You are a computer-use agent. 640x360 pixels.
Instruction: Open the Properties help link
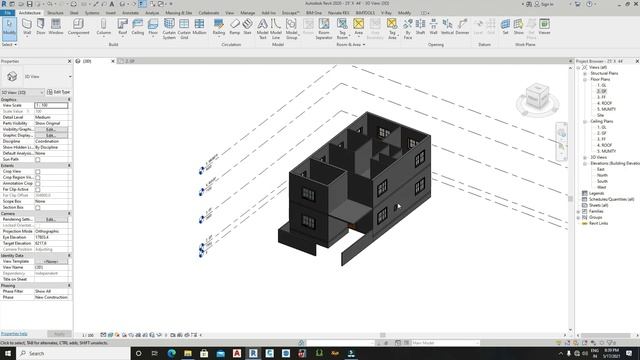tap(14, 334)
